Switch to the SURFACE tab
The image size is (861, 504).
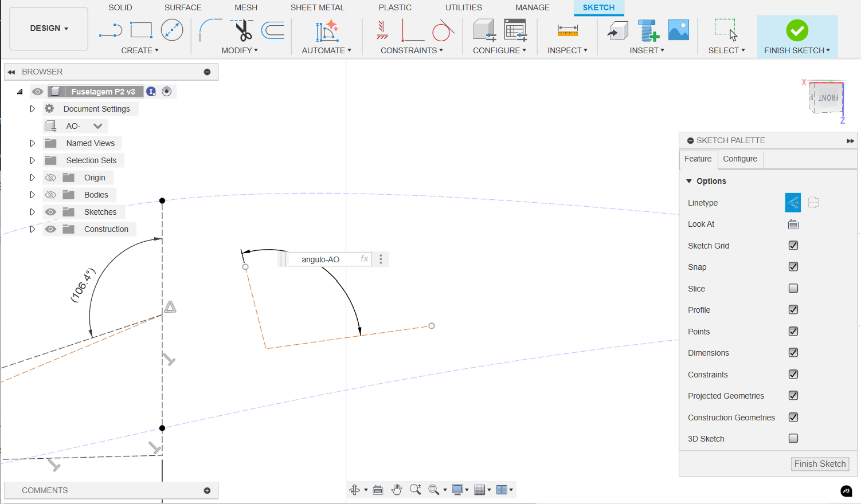[183, 7]
